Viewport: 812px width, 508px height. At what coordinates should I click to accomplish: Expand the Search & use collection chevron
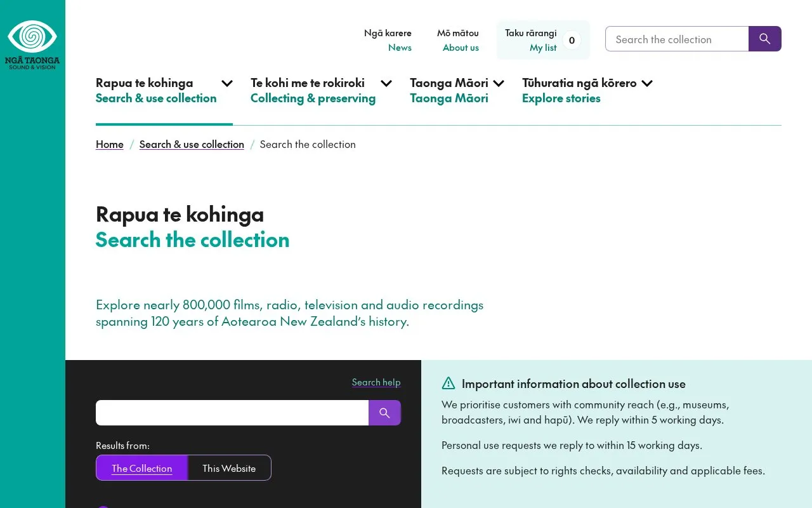click(226, 83)
